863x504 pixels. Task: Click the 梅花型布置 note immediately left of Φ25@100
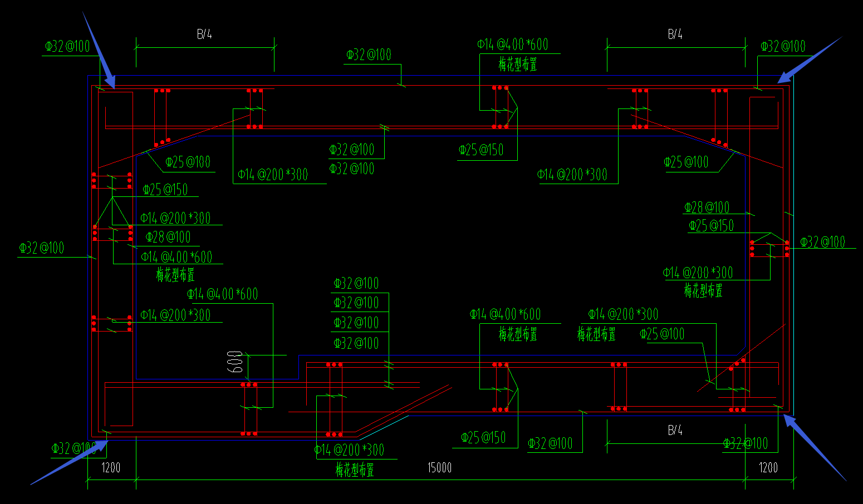point(596,334)
